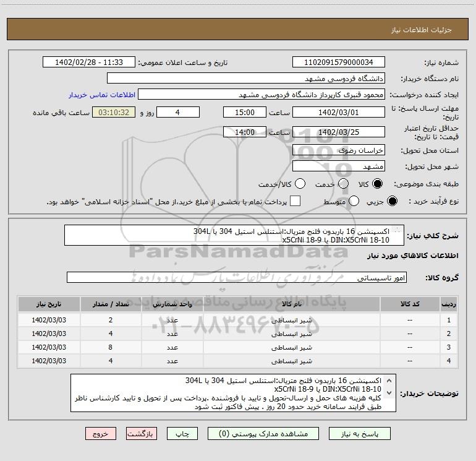Click the response deadline date 1402/03/01
The image size is (476, 461).
(x=339, y=112)
